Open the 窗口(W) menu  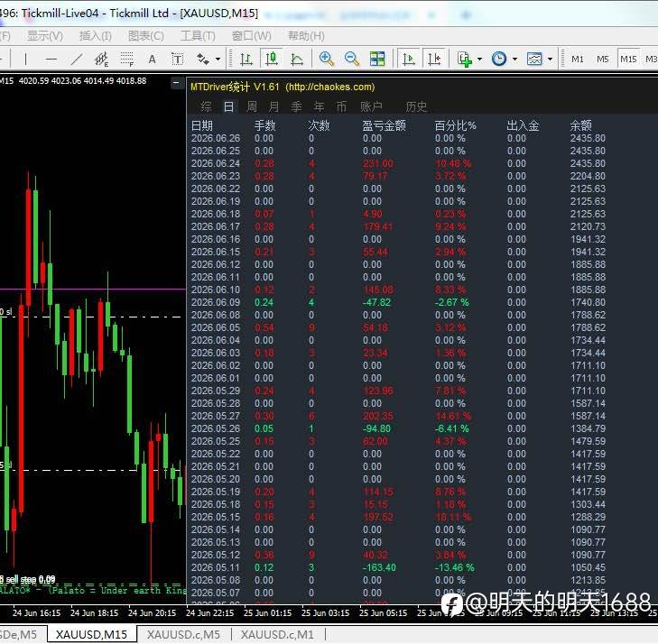click(251, 36)
